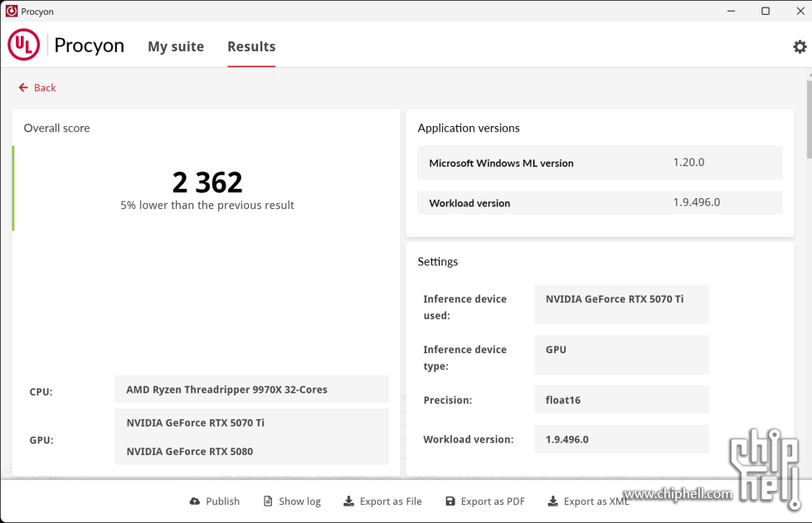Viewport: 812px width, 523px height.
Task: Click the Export as PDF save icon
Action: pos(450,501)
